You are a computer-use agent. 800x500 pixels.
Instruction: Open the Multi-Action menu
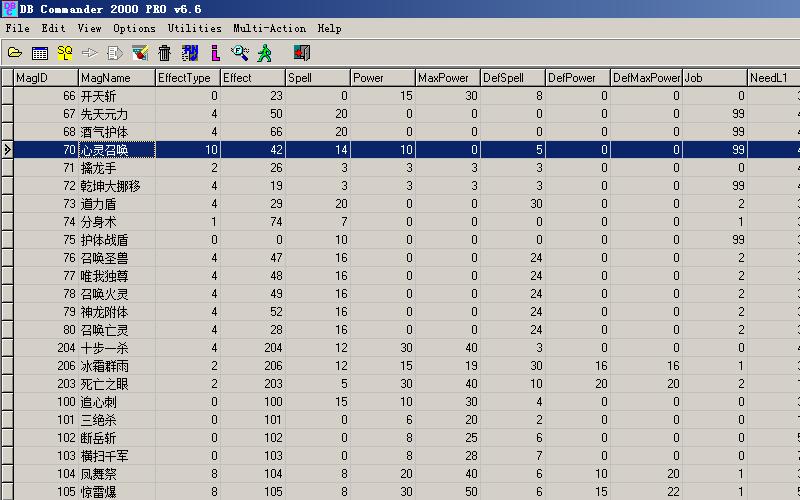coord(270,29)
